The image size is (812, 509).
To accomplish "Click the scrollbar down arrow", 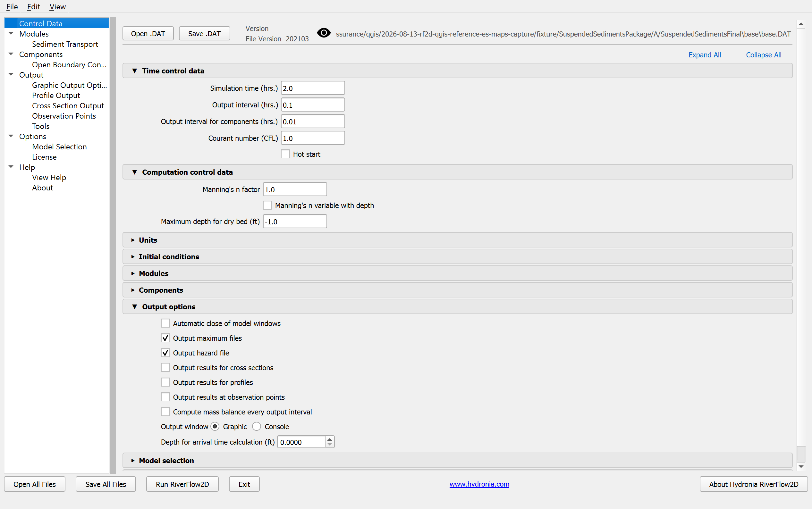I will [801, 467].
